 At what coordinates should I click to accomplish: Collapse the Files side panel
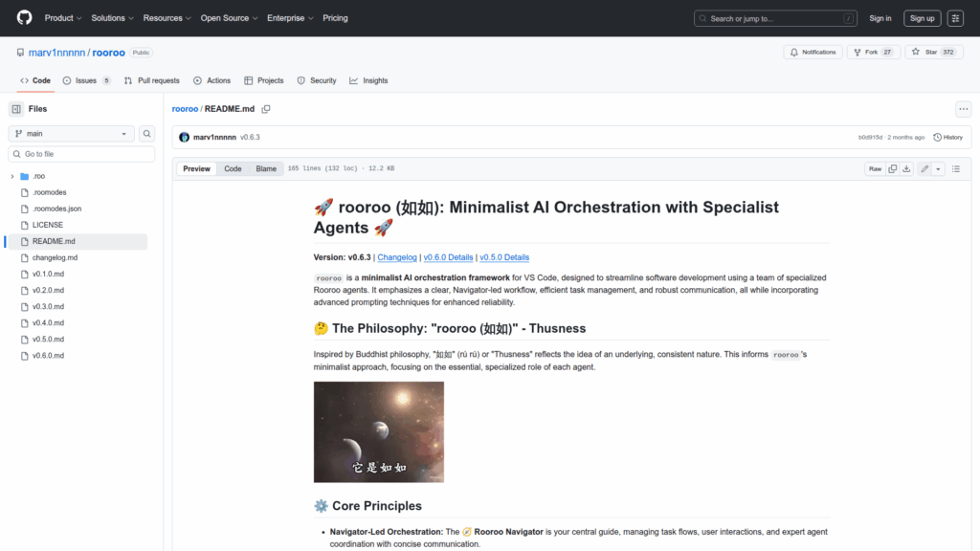[16, 109]
